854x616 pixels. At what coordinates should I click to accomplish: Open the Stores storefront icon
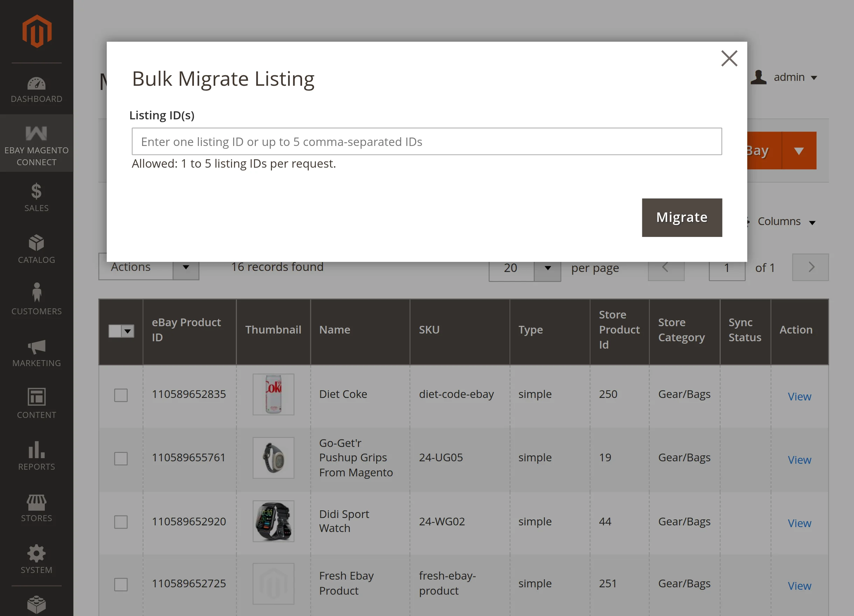36,502
